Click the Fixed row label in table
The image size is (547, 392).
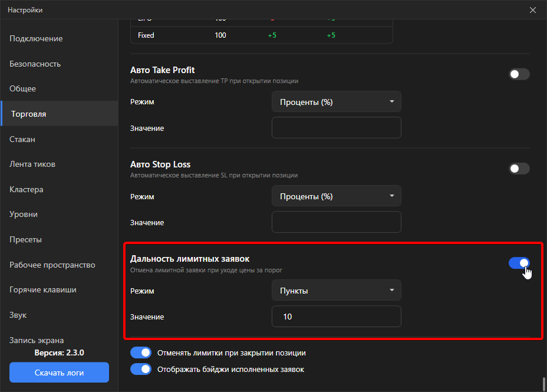click(x=146, y=35)
